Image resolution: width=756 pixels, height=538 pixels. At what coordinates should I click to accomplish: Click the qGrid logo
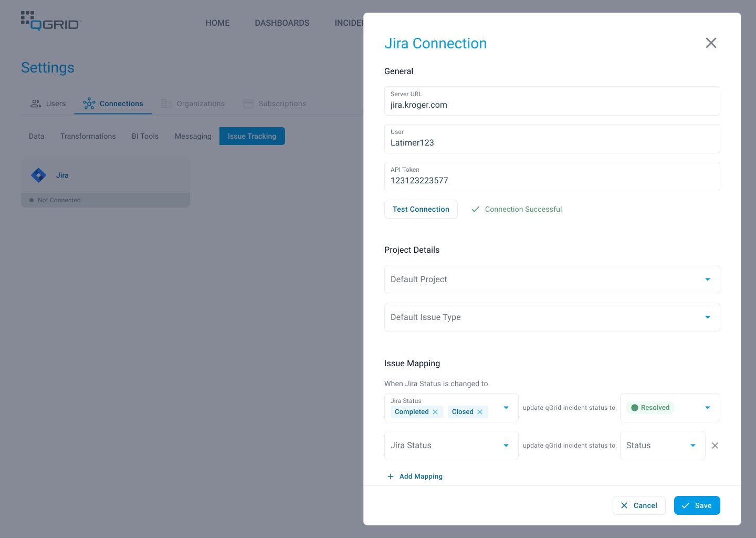51,20
